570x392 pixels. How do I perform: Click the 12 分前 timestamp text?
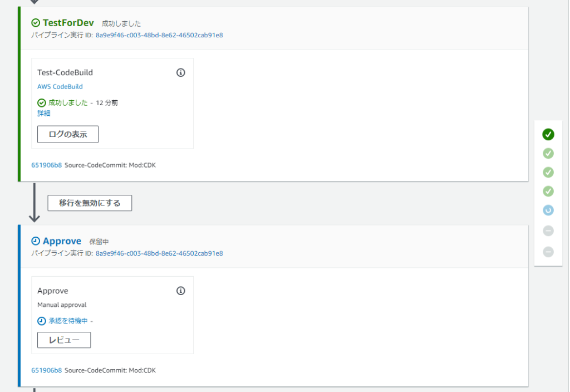click(107, 103)
